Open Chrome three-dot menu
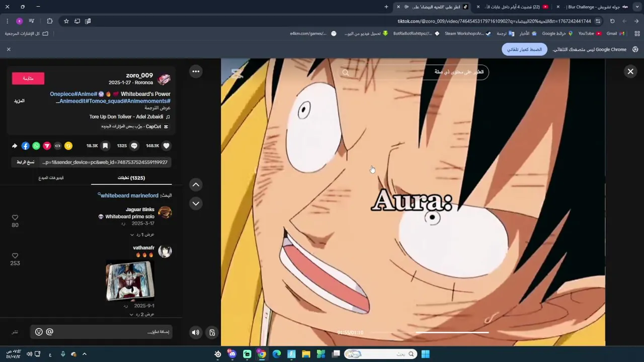644x362 pixels. [7, 21]
